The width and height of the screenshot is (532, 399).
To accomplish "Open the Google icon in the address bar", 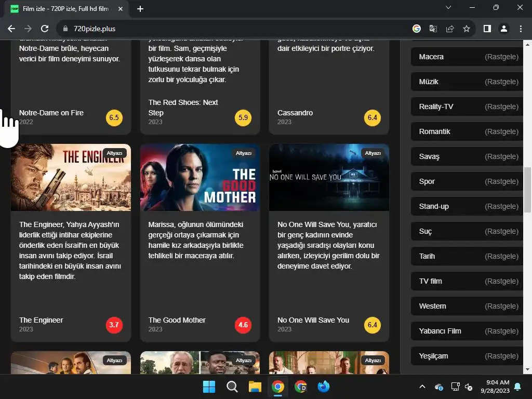I will click(x=417, y=29).
